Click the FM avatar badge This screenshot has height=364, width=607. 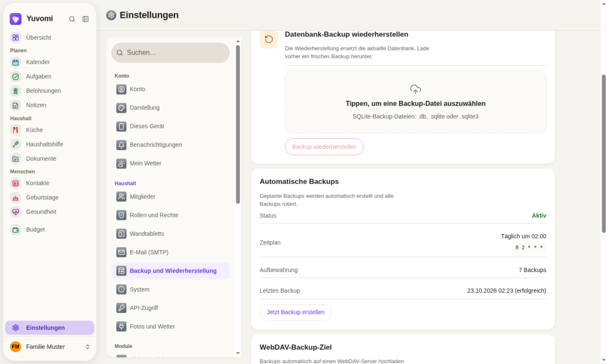pos(15,347)
